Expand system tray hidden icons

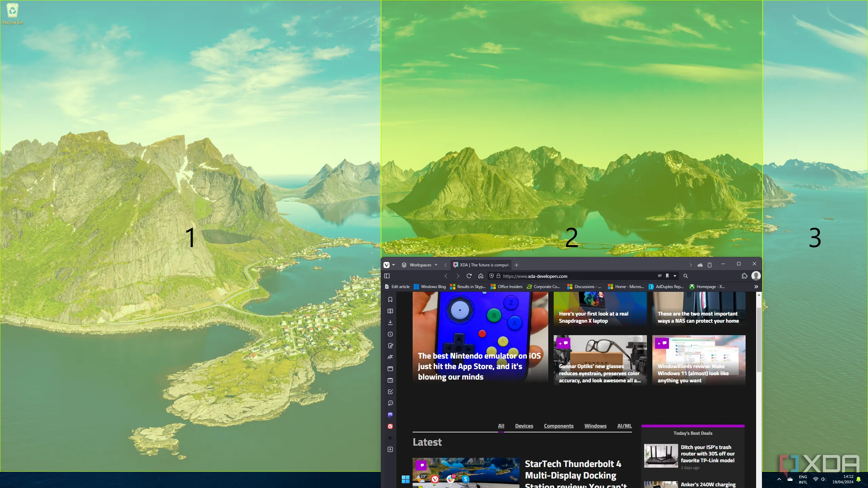tap(779, 479)
